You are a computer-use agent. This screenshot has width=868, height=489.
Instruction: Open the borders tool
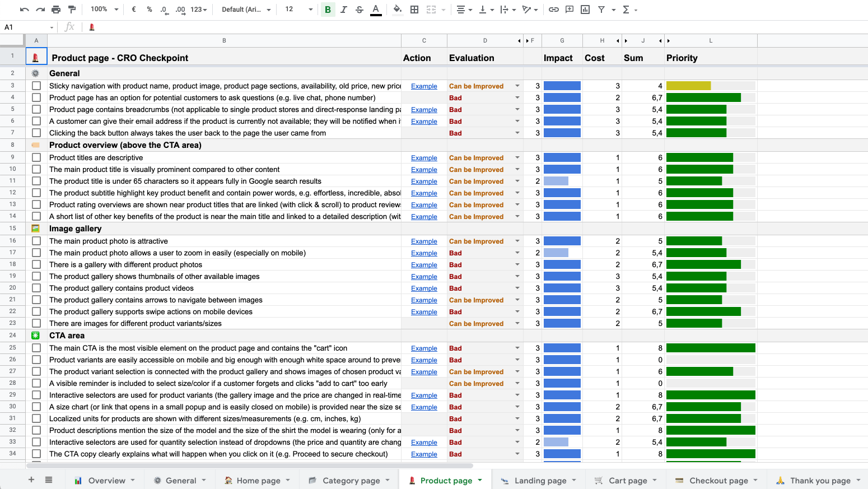coord(414,10)
